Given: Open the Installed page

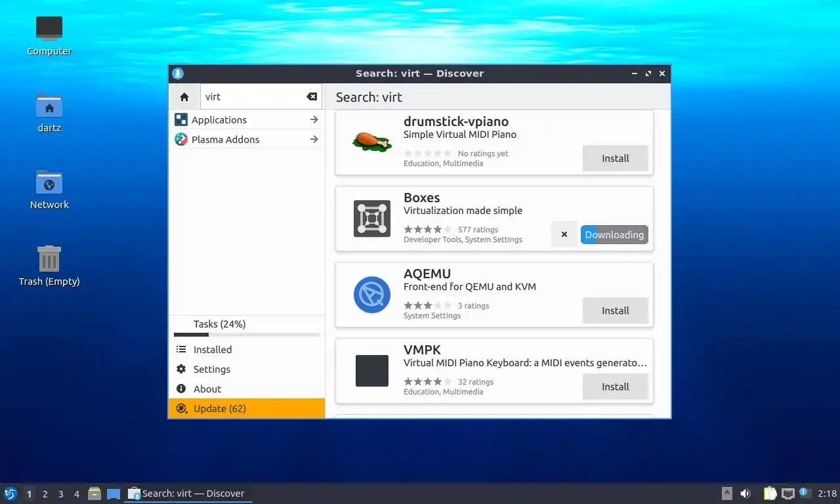Looking at the screenshot, I should (246, 350).
